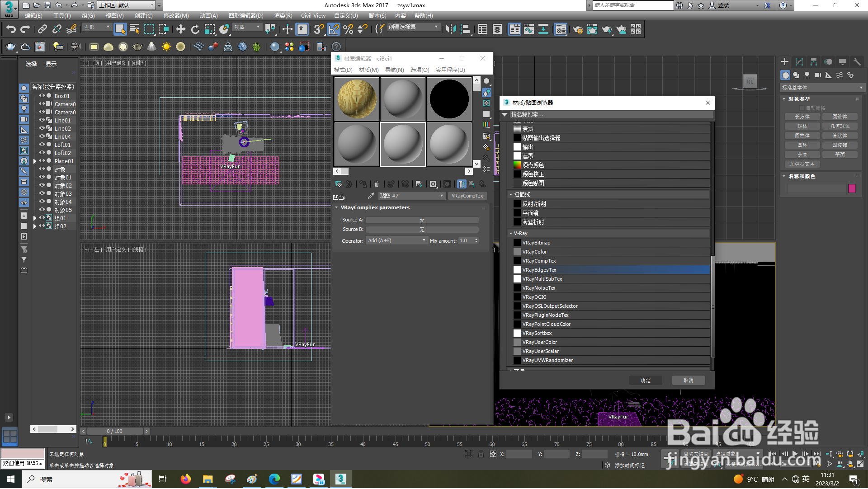Select the Lights category icon in Create panel
The height and width of the screenshot is (489, 868).
coord(807,75)
